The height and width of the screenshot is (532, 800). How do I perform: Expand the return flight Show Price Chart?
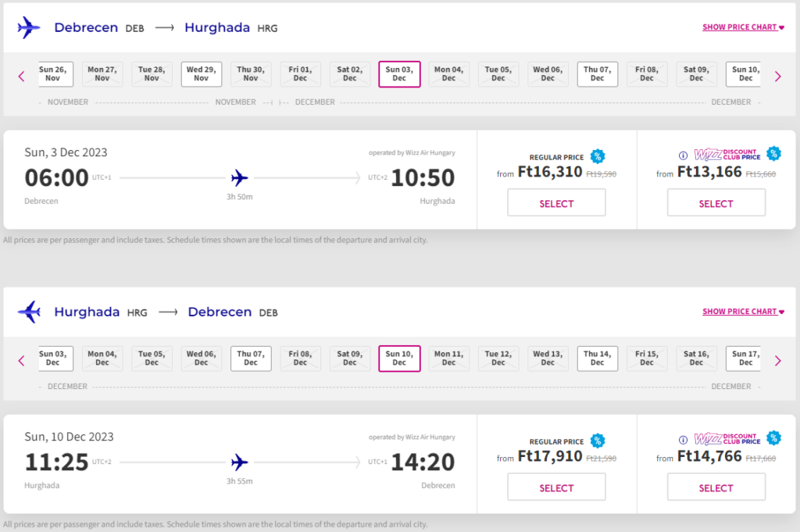pyautogui.click(x=743, y=312)
